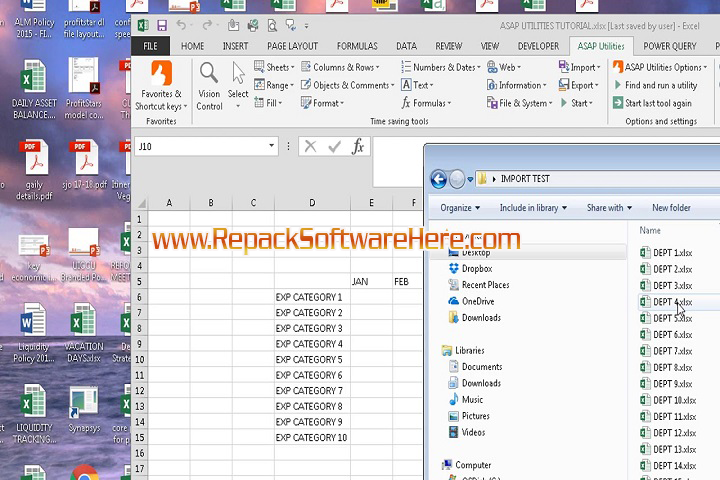Click the Enter checkmark in formula bar
The width and height of the screenshot is (720, 480).
(x=334, y=147)
